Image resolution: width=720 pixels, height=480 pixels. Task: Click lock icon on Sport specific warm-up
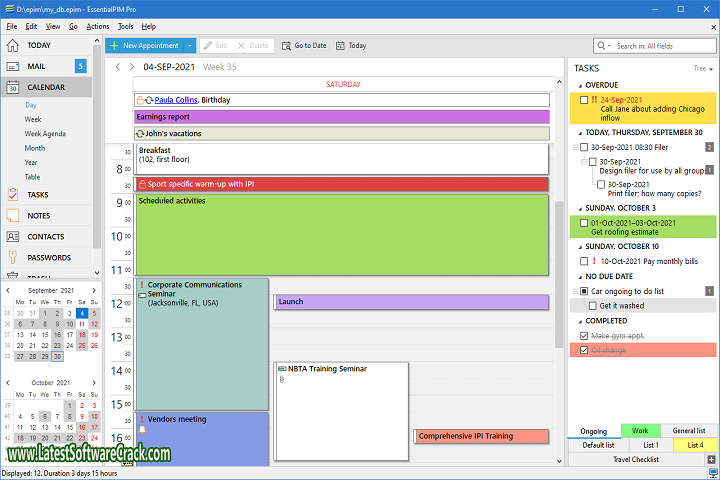(x=142, y=184)
